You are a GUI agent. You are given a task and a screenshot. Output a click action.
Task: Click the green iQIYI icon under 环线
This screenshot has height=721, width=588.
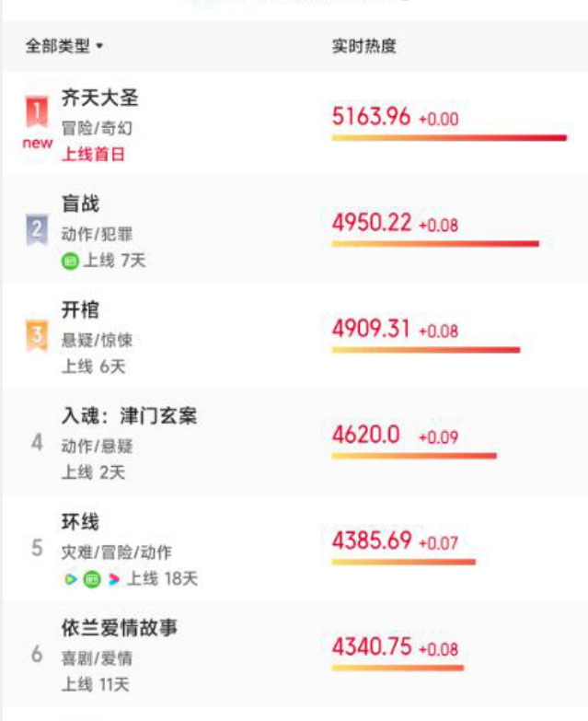point(91,579)
